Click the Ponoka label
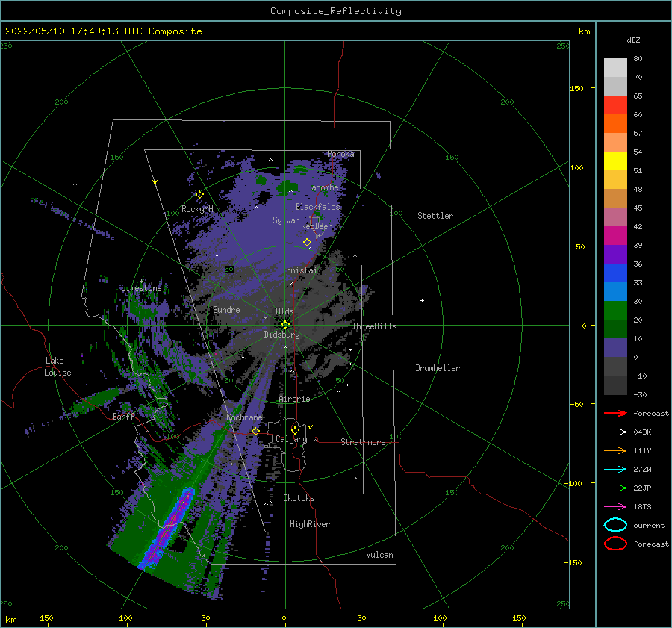 (x=340, y=154)
